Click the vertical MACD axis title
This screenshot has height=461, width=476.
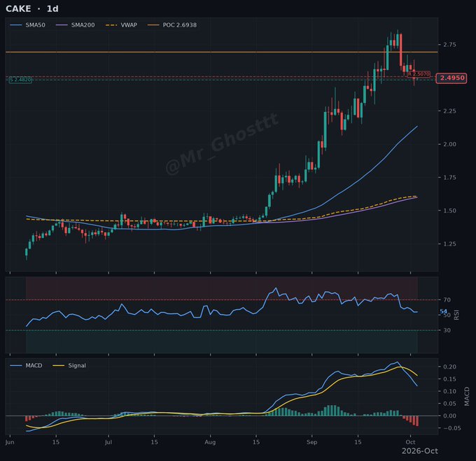(467, 396)
